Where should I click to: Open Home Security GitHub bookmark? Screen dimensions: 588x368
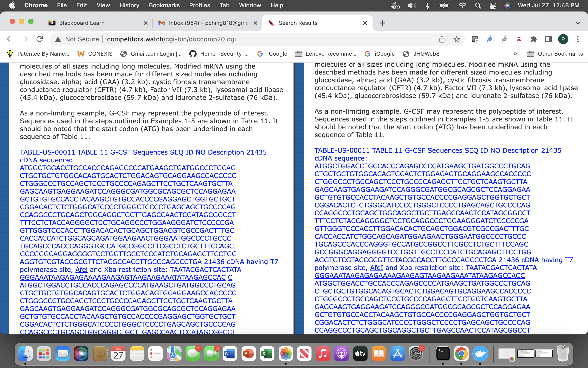pos(219,54)
